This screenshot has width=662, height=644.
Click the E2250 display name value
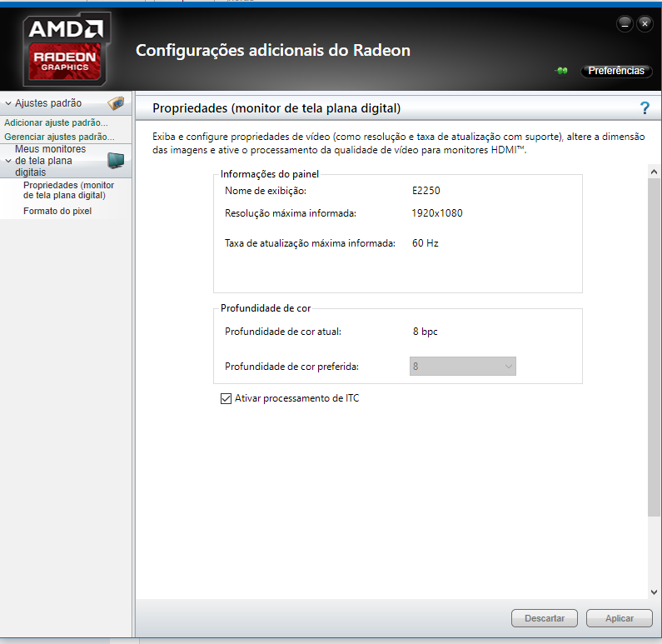[x=426, y=191]
